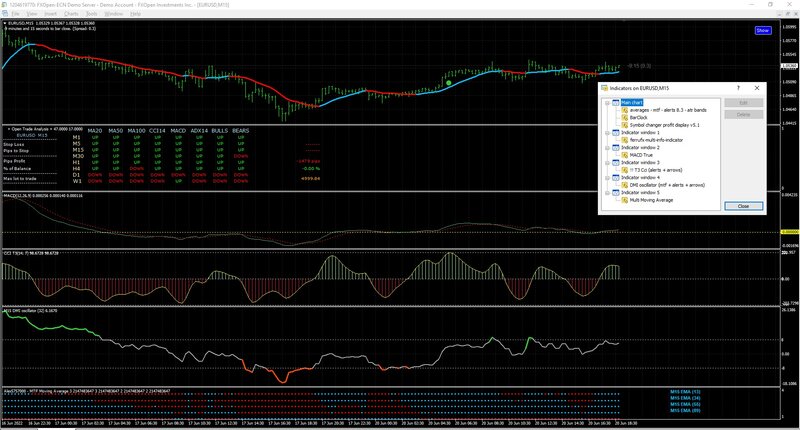Click the icon beside Symbol changer profit display
Screen dimensions: 800x430
(624, 125)
